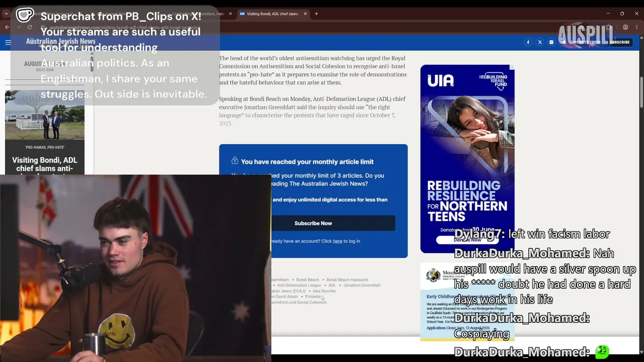Open Australian Jewish News X profile
Screen dimensions: 644x362
[540, 42]
